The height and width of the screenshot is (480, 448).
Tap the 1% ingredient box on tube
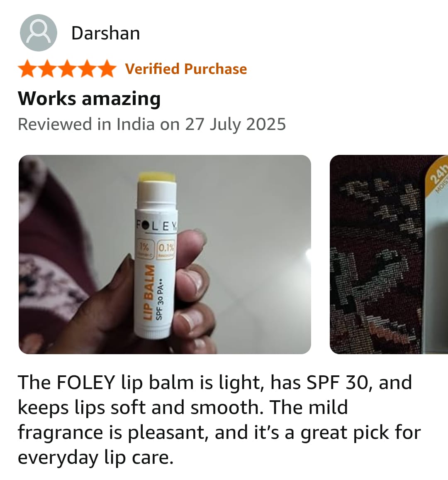tap(145, 248)
